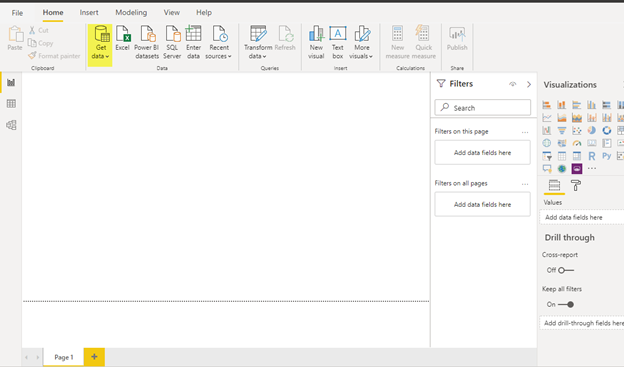Turn off Keep all filters toggle

[x=566, y=305]
